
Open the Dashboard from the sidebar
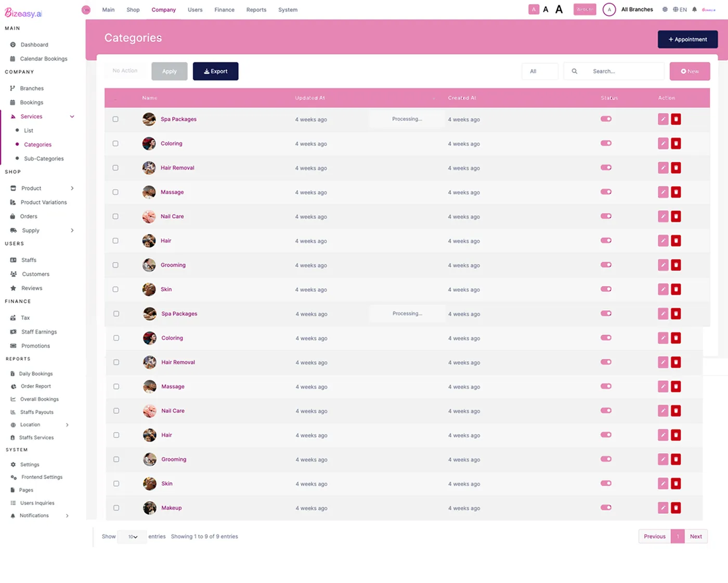tap(35, 44)
